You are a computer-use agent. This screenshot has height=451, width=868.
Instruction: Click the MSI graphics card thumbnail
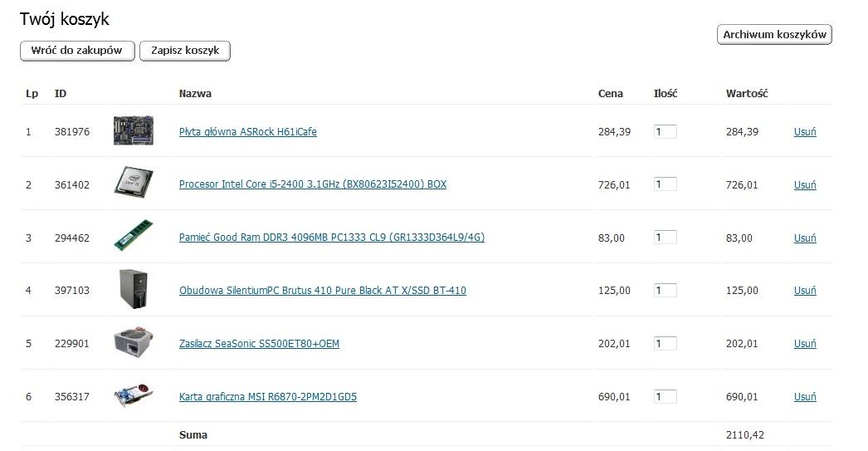[x=134, y=395]
